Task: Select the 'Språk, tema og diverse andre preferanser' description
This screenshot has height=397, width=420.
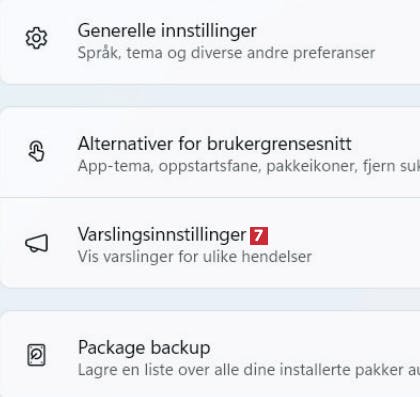Action: 226,53
